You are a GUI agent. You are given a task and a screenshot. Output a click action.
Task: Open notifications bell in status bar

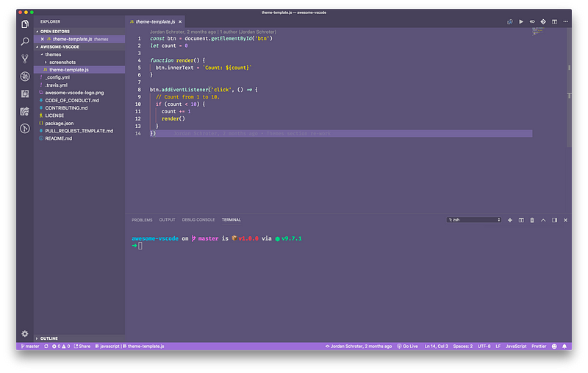[x=564, y=347]
